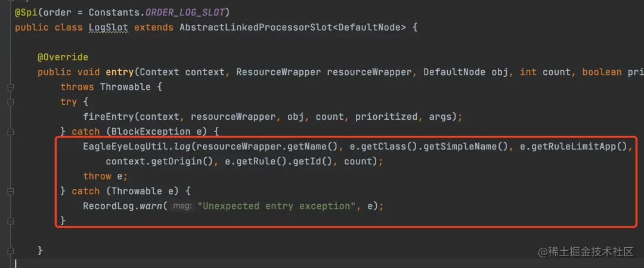Place cursor on Constants class reference
The width and height of the screenshot is (644, 268).
[x=114, y=13]
